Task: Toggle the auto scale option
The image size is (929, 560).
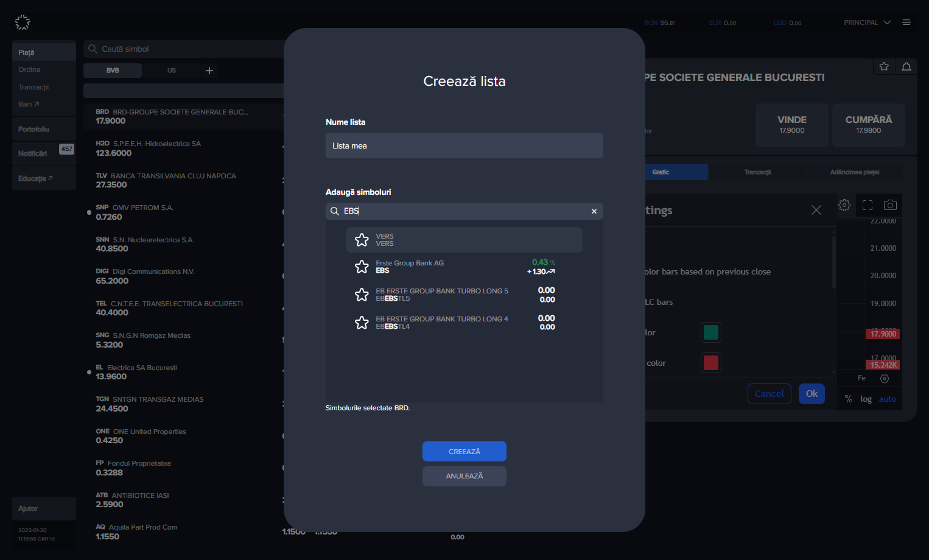Action: [x=888, y=399]
